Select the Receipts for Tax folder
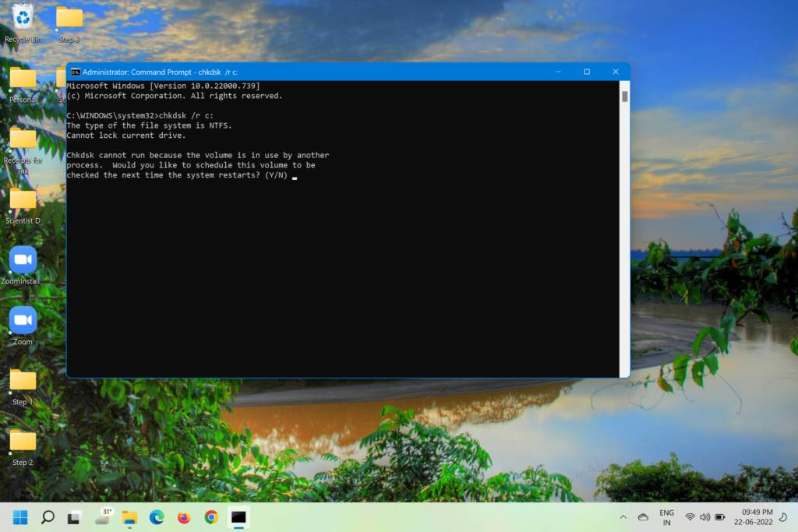 pyautogui.click(x=23, y=140)
